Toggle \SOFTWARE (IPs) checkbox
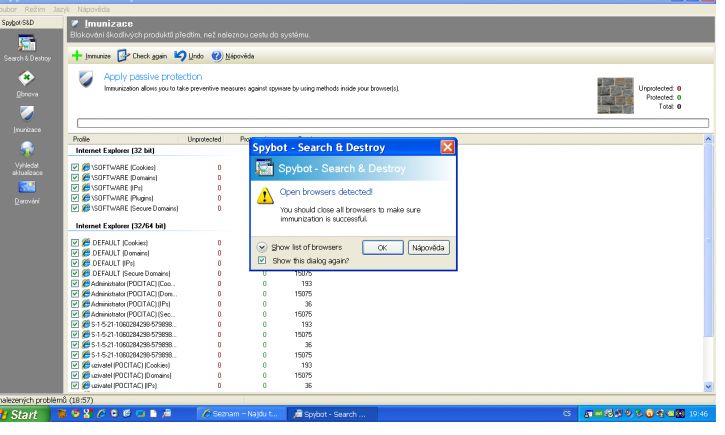725x435 pixels. tap(75, 188)
